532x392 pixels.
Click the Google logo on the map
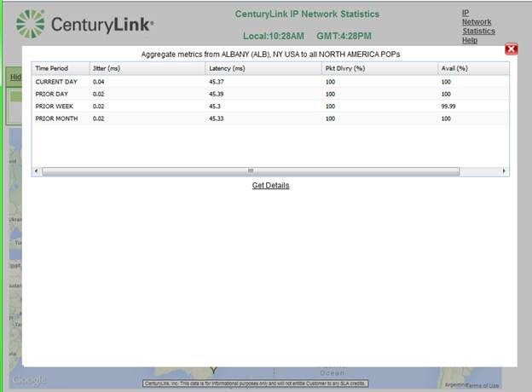[29, 380]
